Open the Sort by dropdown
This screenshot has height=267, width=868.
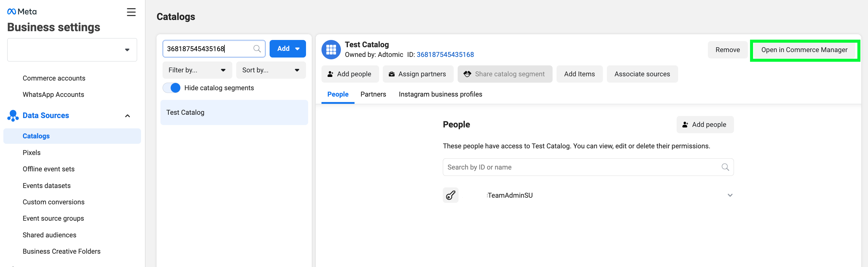[271, 70]
